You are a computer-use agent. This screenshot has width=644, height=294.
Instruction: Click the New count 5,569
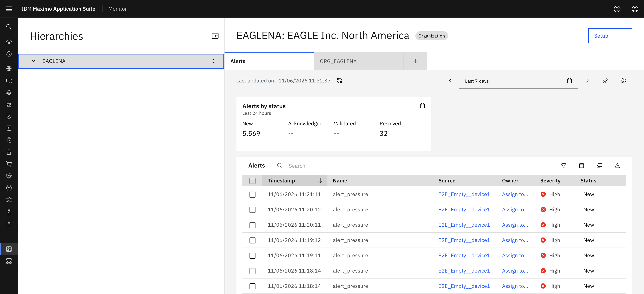coord(251,133)
